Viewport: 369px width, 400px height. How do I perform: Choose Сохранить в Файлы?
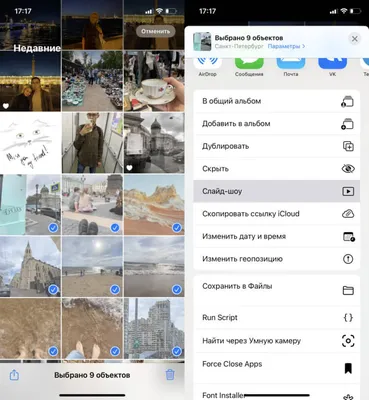pos(277,290)
